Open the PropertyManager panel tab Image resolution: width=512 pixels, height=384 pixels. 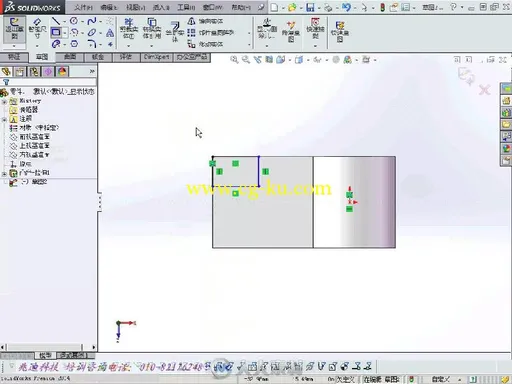[x=20, y=72]
